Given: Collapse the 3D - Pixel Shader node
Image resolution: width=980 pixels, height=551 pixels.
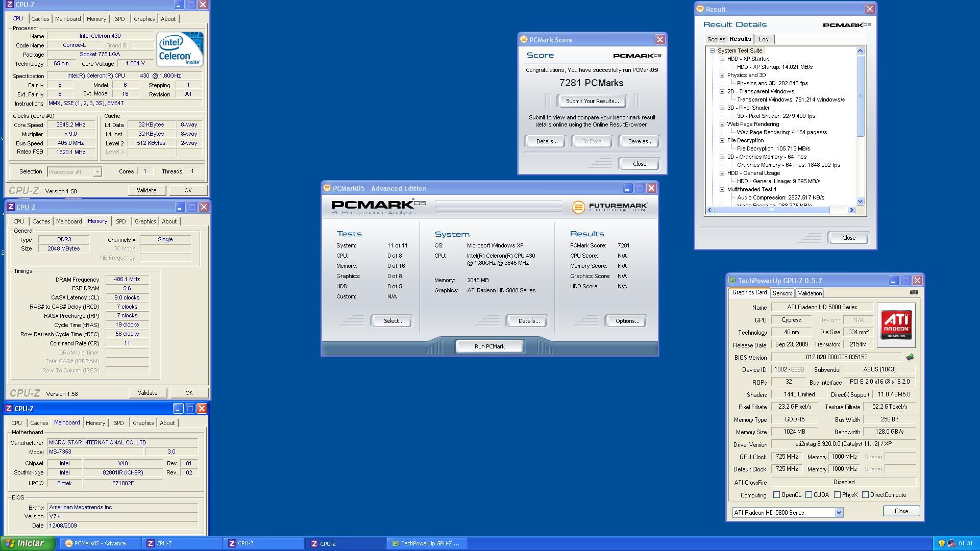Looking at the screenshot, I should click(x=722, y=108).
